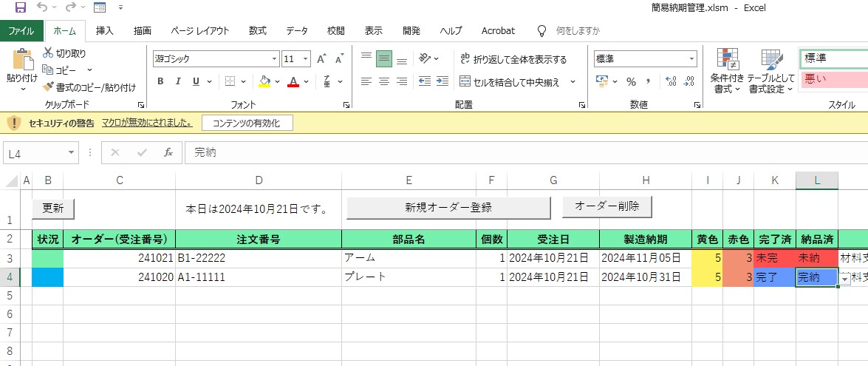
Task: Toggle Italic formatting
Action: [178, 81]
